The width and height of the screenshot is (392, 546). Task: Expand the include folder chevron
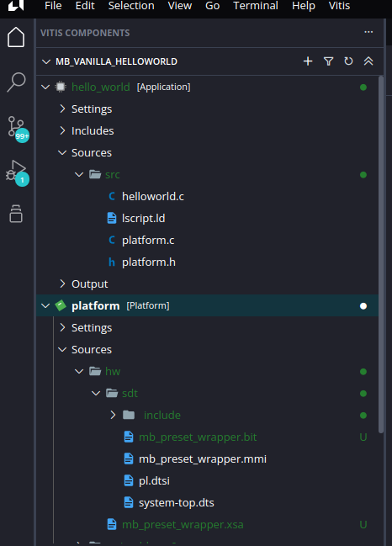[114, 415]
